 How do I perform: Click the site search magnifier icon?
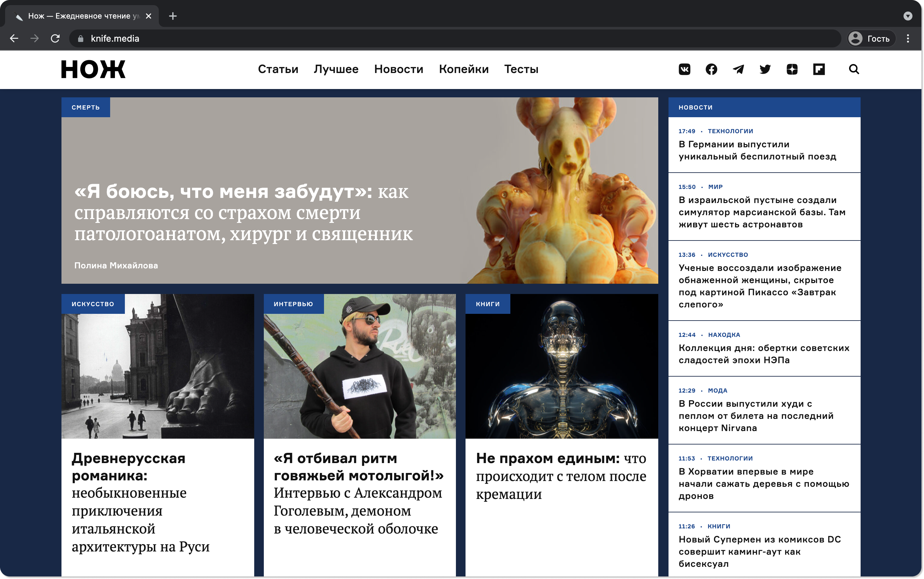click(x=854, y=69)
